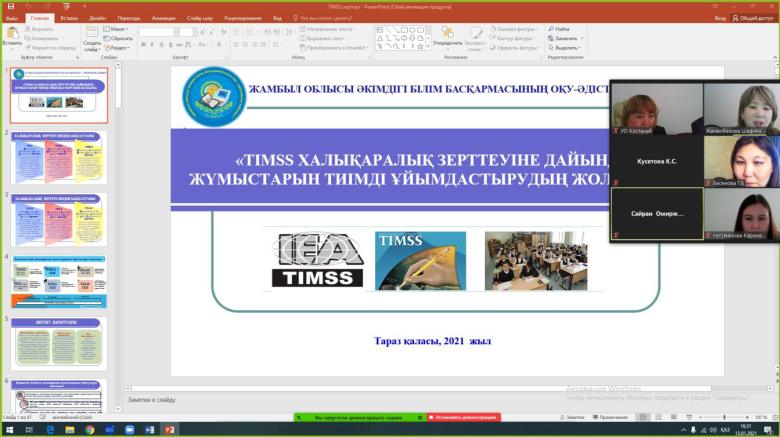The image size is (780, 437).
Task: Open Макет layout dropdown
Action: point(116,29)
